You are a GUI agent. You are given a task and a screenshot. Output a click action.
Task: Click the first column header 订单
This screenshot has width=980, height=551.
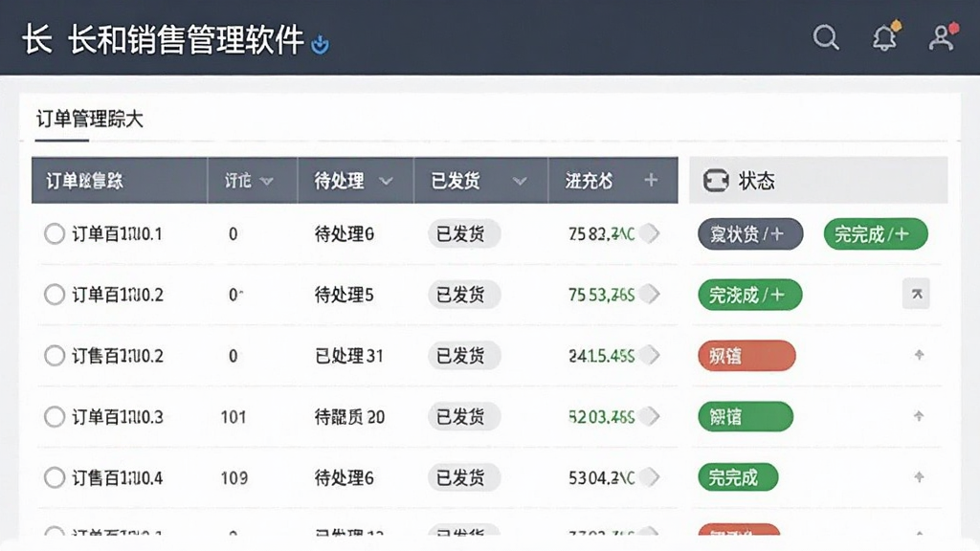pos(120,181)
